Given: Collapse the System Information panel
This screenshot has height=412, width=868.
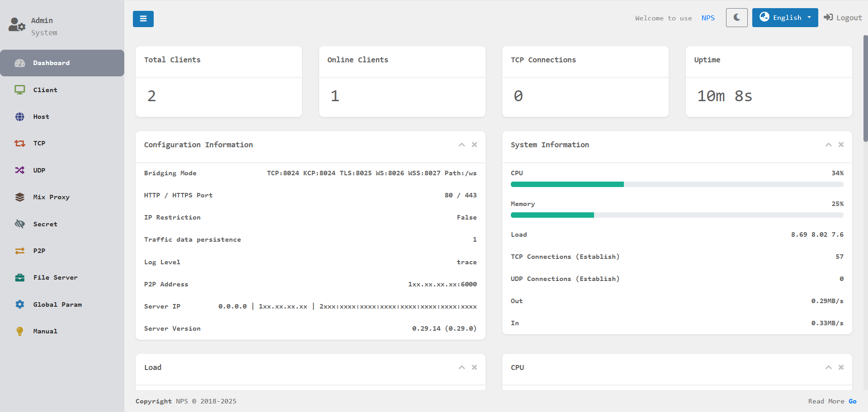Looking at the screenshot, I should [829, 145].
